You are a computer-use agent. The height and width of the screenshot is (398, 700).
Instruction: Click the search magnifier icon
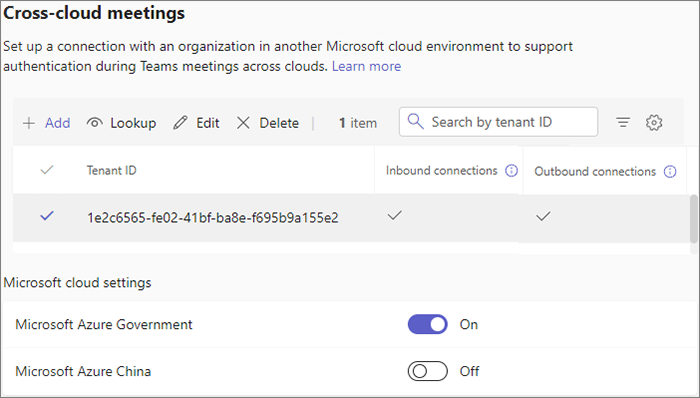tap(416, 121)
